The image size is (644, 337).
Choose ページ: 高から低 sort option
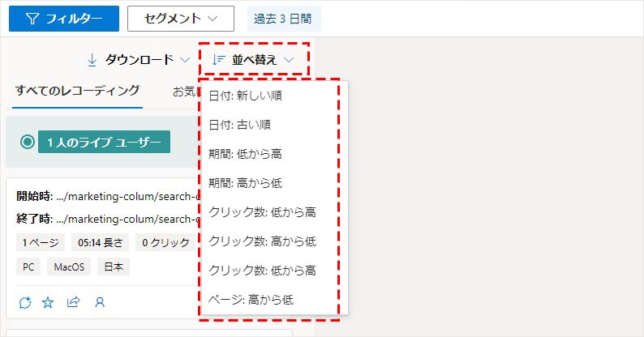tap(251, 300)
